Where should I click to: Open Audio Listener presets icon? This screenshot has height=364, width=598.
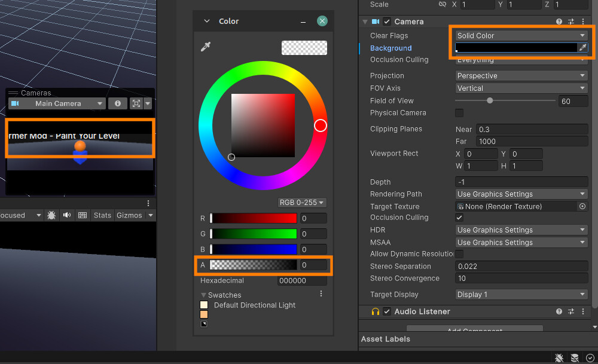[571, 311]
